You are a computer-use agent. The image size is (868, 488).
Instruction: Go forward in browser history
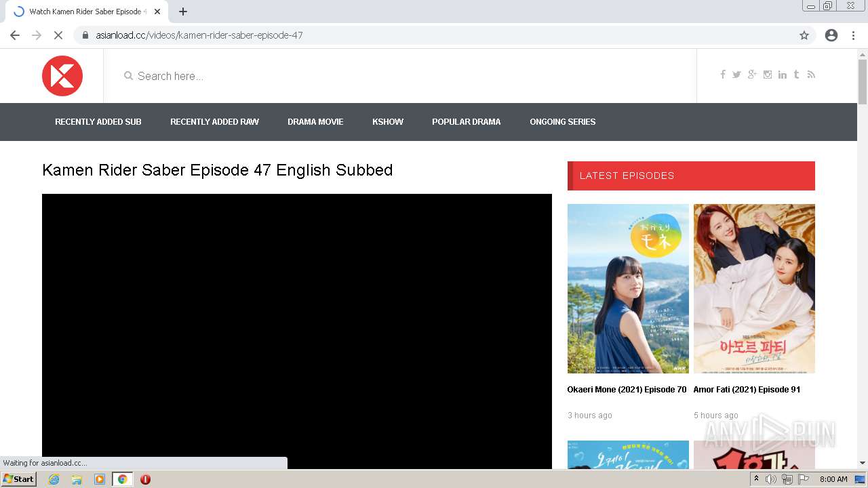tap(37, 35)
